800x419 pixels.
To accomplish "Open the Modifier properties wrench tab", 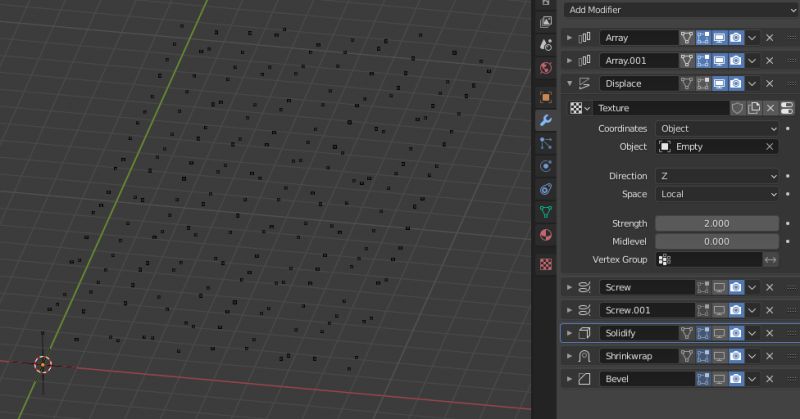I will pos(545,120).
